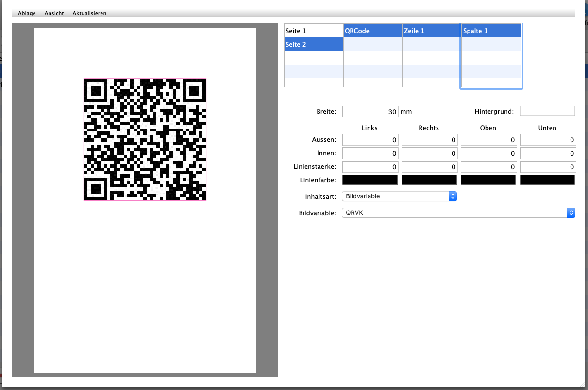The width and height of the screenshot is (588, 390).
Task: Click the Linienstaerke Links field
Action: tap(370, 167)
